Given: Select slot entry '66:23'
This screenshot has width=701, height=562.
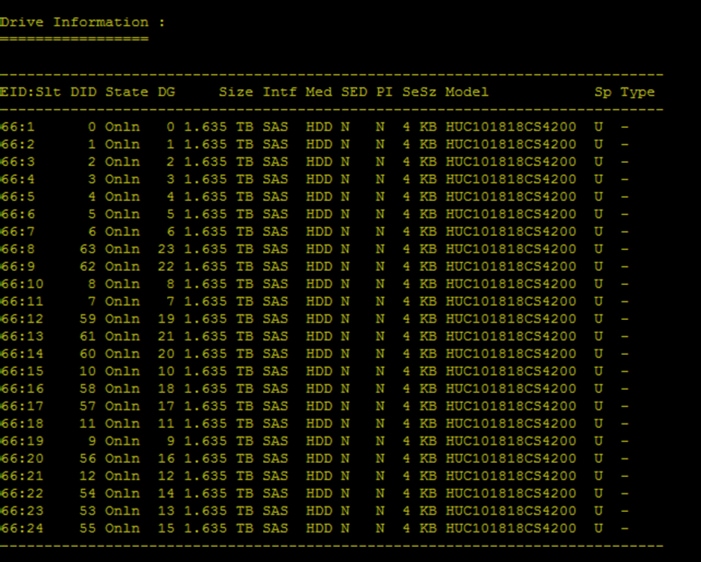Looking at the screenshot, I should [21, 511].
